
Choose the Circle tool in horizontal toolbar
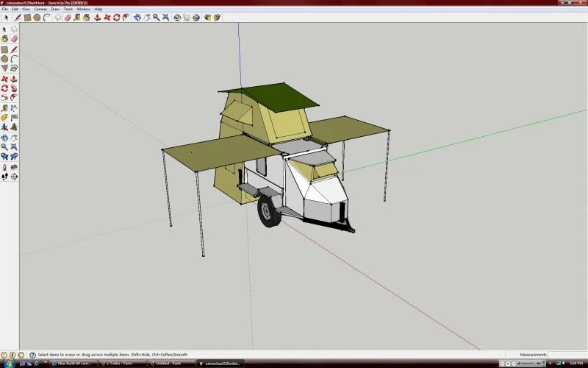[x=37, y=18]
